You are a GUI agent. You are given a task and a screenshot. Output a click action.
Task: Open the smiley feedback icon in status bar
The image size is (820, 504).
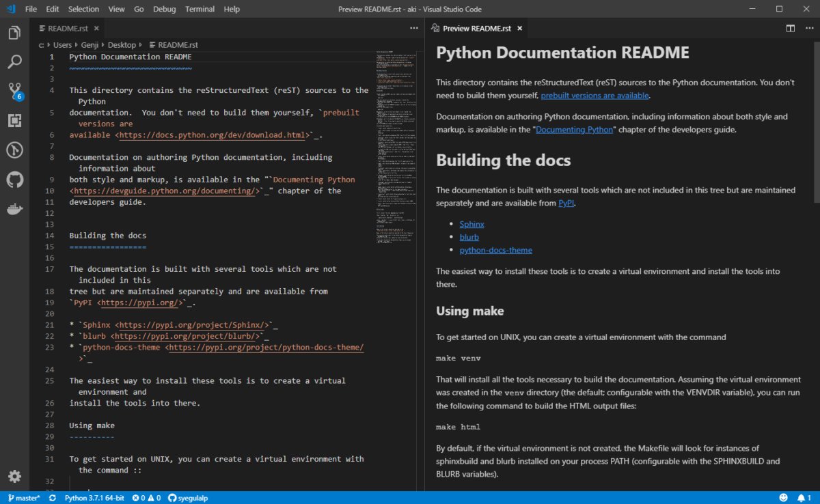783,498
